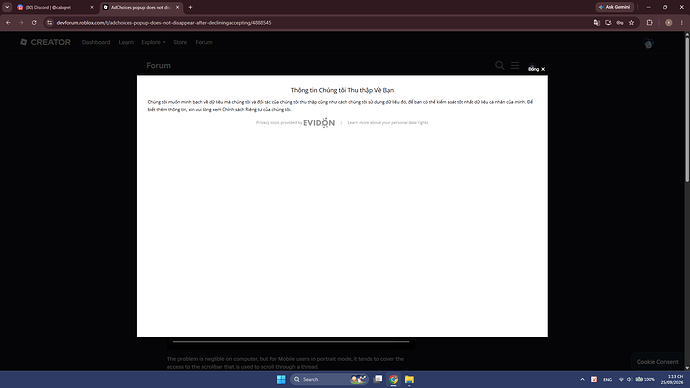This screenshot has height=388, width=690.
Task: Click the Forum heading title
Action: 158,66
